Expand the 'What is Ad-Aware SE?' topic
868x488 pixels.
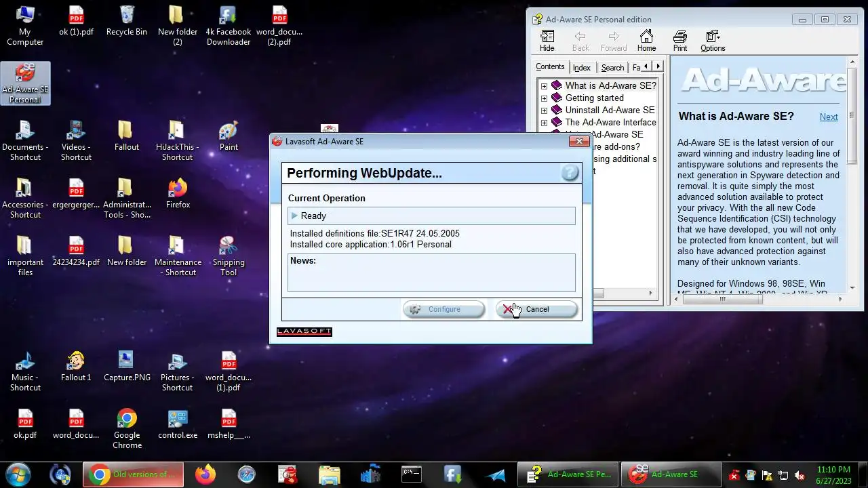(x=544, y=86)
